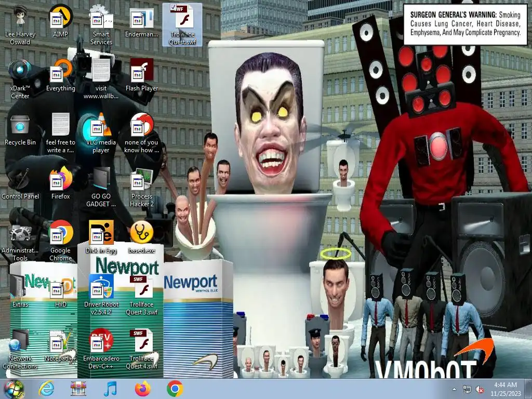
Task: Open xDark Center icon
Action: coord(20,79)
